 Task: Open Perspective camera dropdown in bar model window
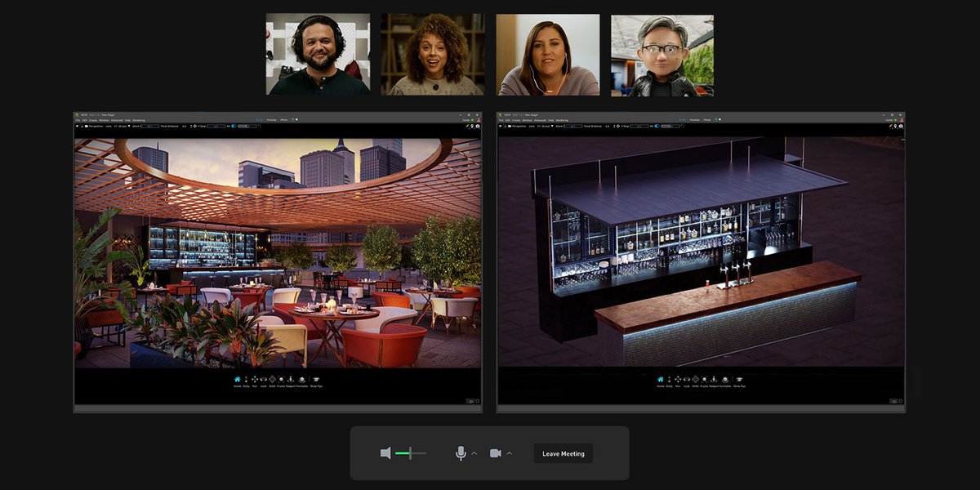click(517, 126)
